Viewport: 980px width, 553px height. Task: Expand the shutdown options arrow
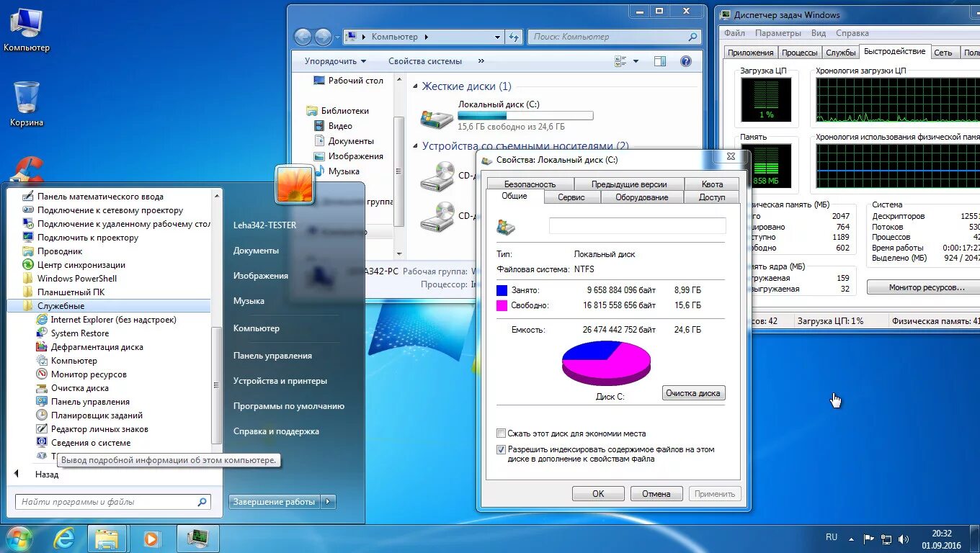point(329,502)
